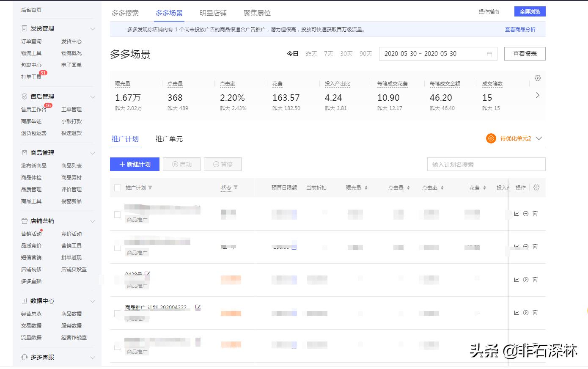
Task: Check the first campaign's row checkbox
Action: click(118, 214)
